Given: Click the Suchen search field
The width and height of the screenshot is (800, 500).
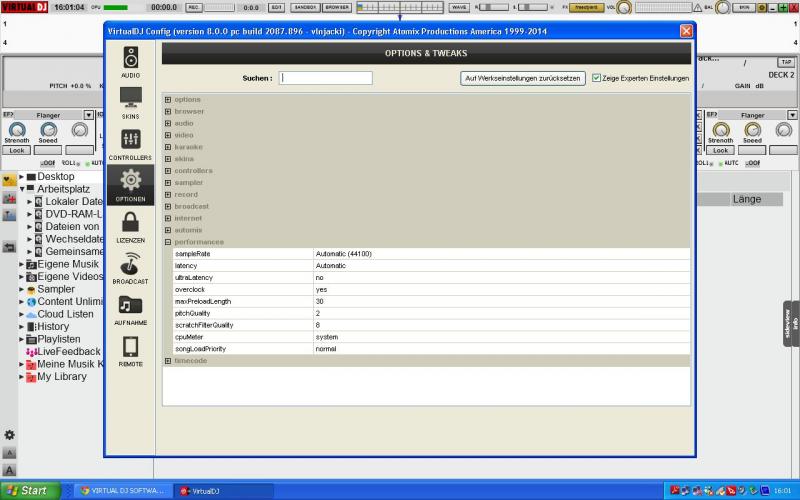Looking at the screenshot, I should pos(326,78).
